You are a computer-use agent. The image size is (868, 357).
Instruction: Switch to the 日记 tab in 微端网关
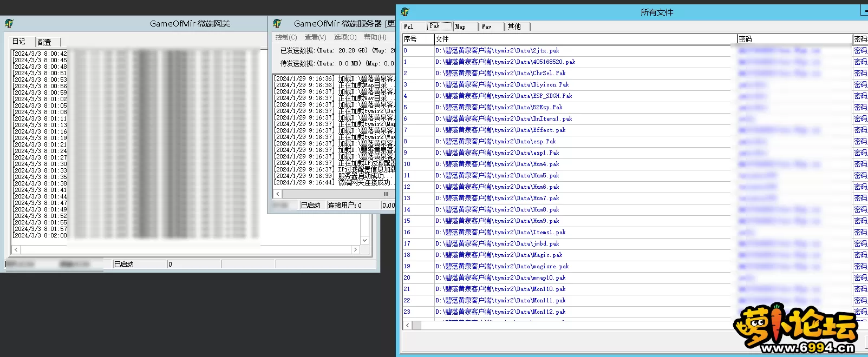[x=19, y=42]
